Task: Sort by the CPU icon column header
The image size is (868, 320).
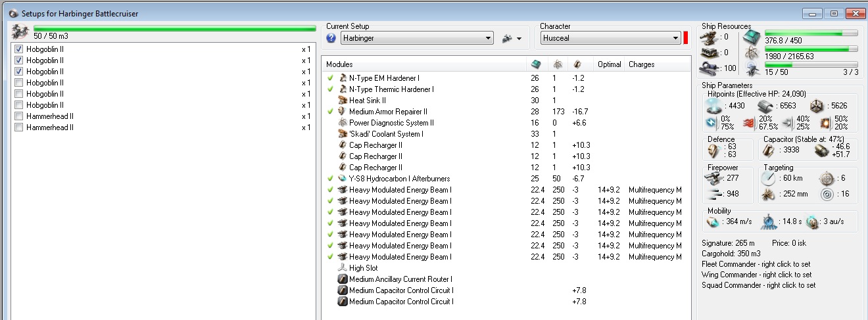Action: point(537,64)
